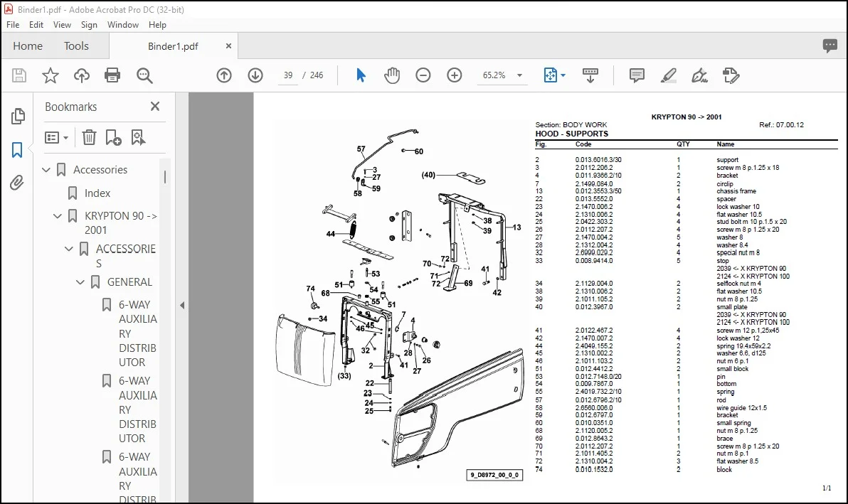Click the Fit page tool icon
The height and width of the screenshot is (504, 848).
550,75
